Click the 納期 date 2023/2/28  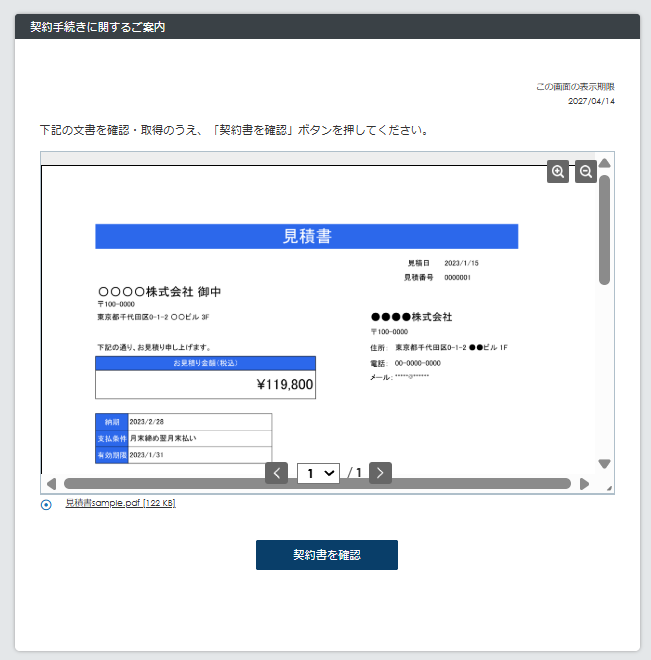pyautogui.click(x=146, y=422)
